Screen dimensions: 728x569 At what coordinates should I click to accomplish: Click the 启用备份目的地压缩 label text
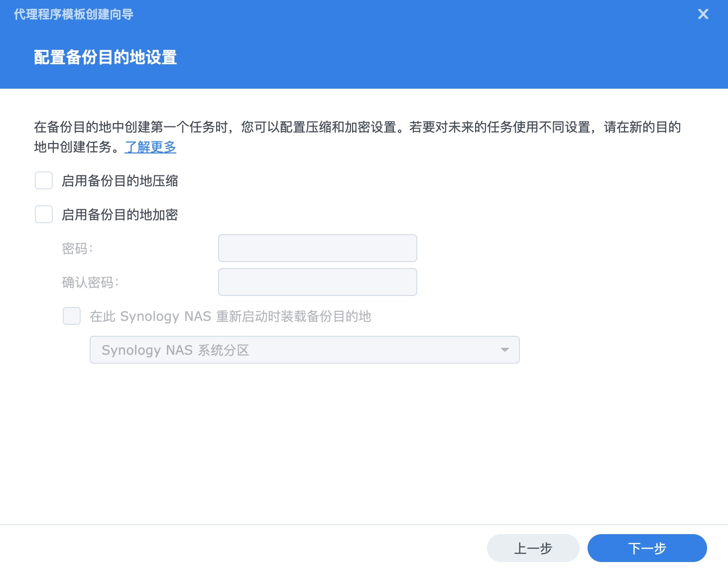(120, 180)
